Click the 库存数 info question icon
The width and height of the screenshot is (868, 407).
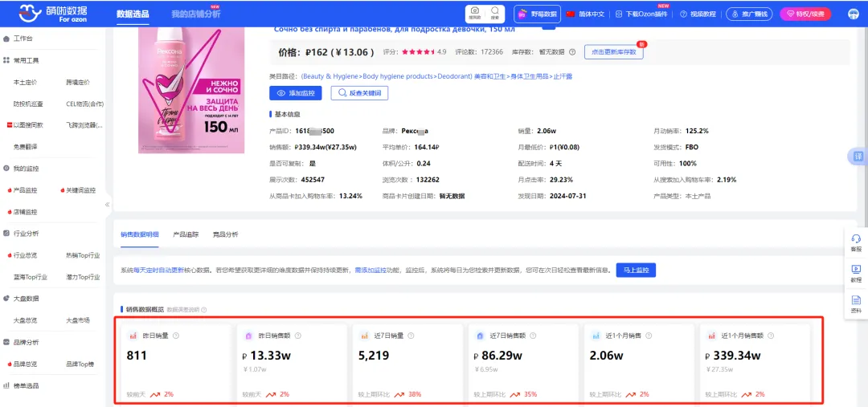(572, 52)
